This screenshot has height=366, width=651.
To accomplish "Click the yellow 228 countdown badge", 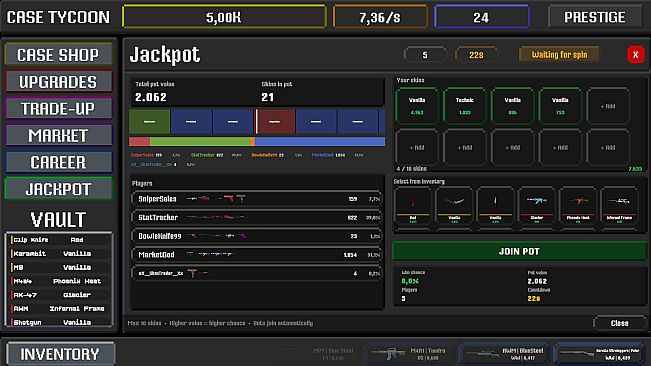I will (476, 55).
